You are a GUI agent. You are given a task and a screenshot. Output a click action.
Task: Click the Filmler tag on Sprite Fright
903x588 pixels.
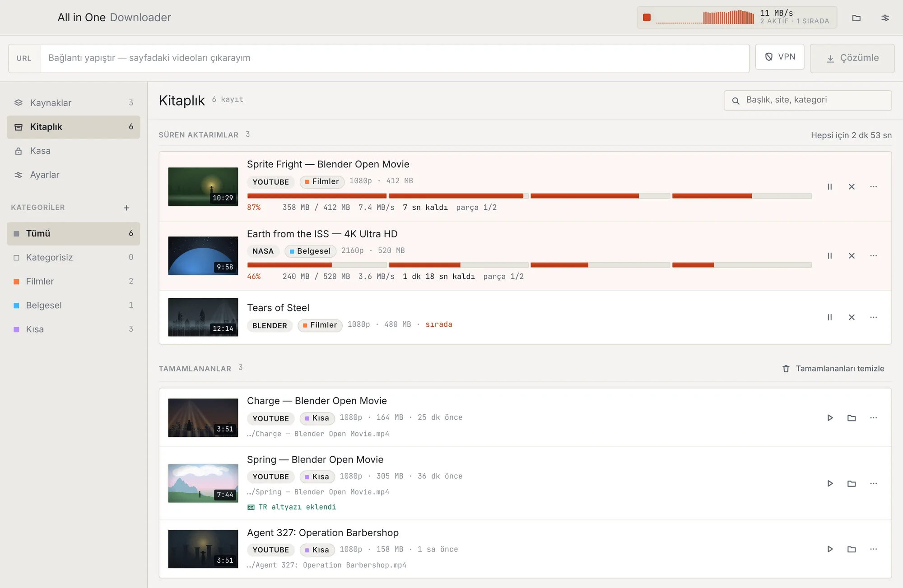click(322, 181)
